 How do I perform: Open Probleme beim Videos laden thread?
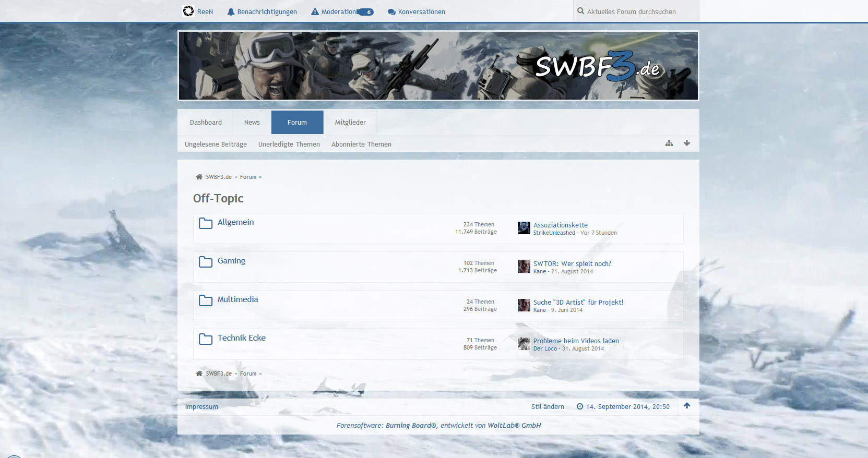click(x=576, y=341)
